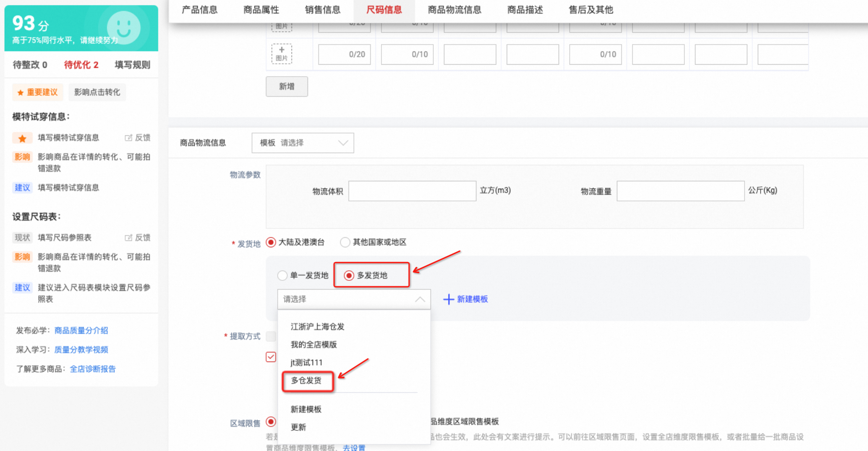Collapse the 请选择 shipping template dropdown
Image resolution: width=868 pixels, height=451 pixels.
(x=354, y=299)
